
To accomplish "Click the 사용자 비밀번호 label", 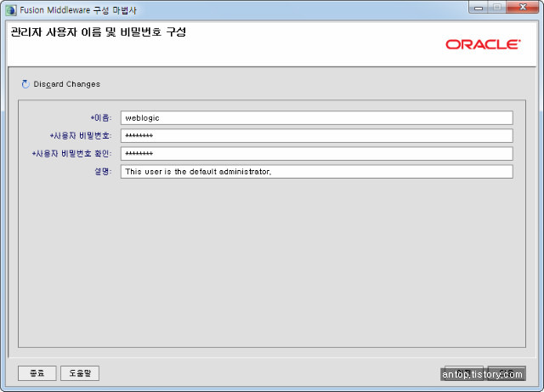I will tap(81, 136).
